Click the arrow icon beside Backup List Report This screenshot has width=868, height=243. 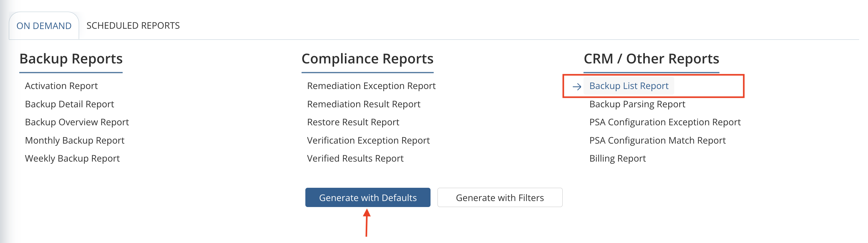pyautogui.click(x=577, y=87)
